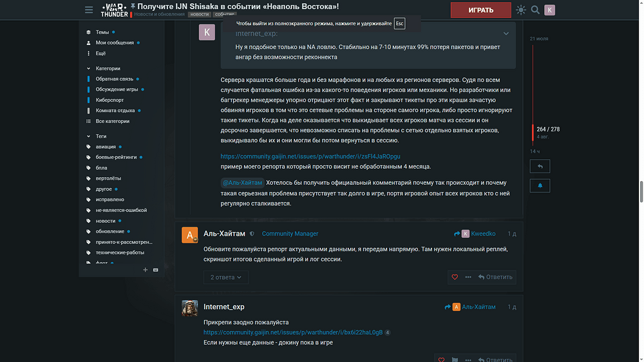The height and width of the screenshot is (362, 644).
Task: Click the timeline red scroller handle
Action: [533, 133]
